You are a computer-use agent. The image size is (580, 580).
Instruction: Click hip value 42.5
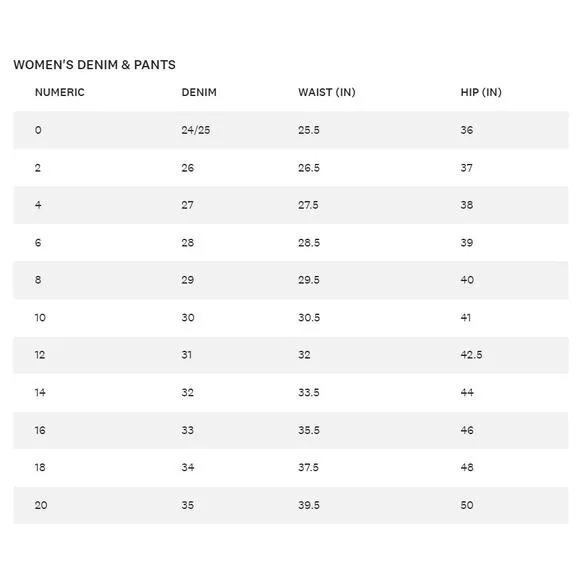point(471,355)
